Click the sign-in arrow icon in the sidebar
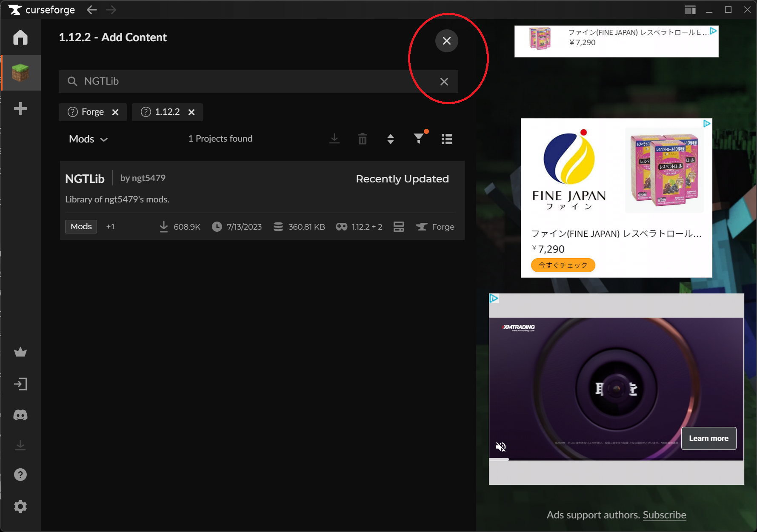 pyautogui.click(x=20, y=384)
